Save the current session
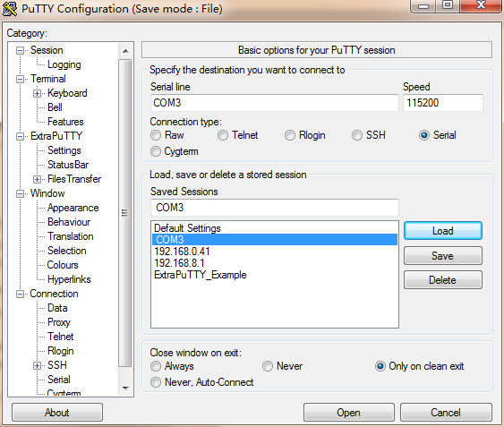This screenshot has height=427, width=504. [443, 256]
